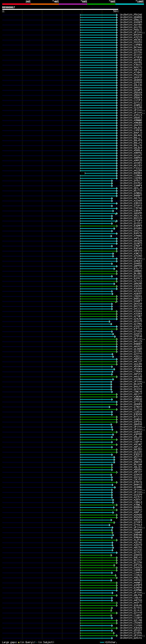Click the purple ~60% legend color bar
The width and height of the screenshot is (146, 644).
click(73, 4)
